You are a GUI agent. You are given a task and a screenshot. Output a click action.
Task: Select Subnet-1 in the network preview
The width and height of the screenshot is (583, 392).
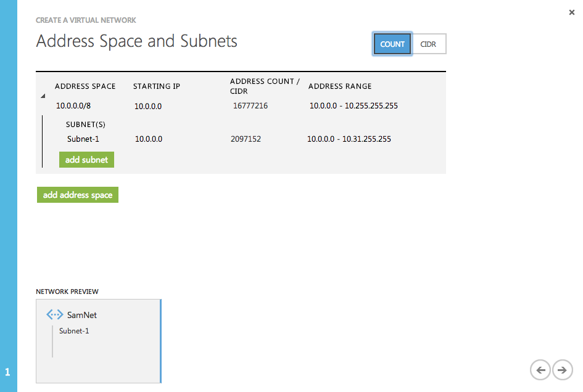pyautogui.click(x=74, y=331)
